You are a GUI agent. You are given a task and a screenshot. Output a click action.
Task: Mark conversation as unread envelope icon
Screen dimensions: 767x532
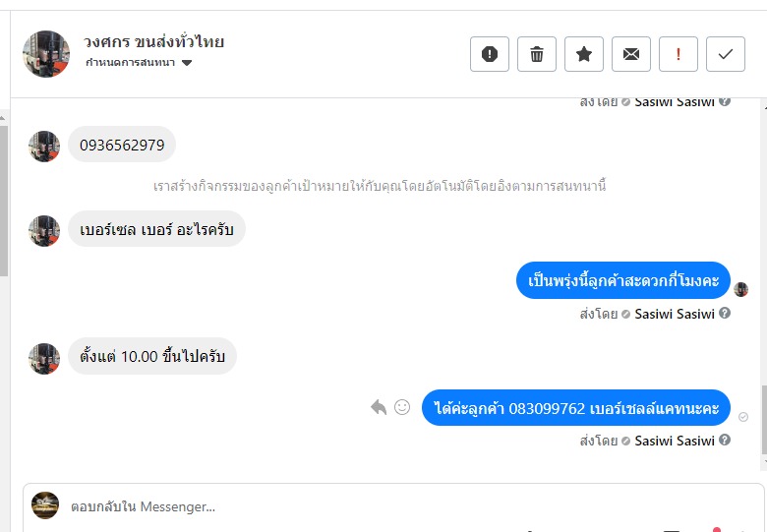tap(631, 54)
